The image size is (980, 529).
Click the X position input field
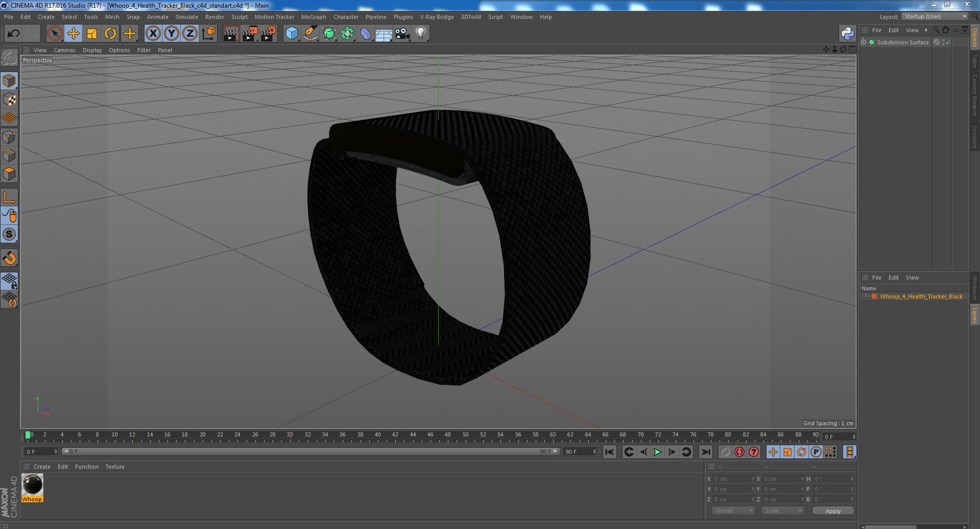[x=733, y=479]
